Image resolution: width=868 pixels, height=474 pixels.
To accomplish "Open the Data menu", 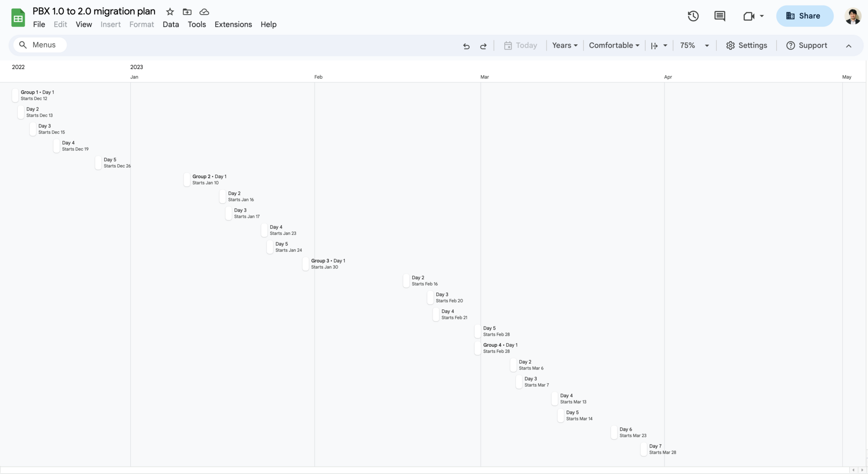I will [x=170, y=24].
